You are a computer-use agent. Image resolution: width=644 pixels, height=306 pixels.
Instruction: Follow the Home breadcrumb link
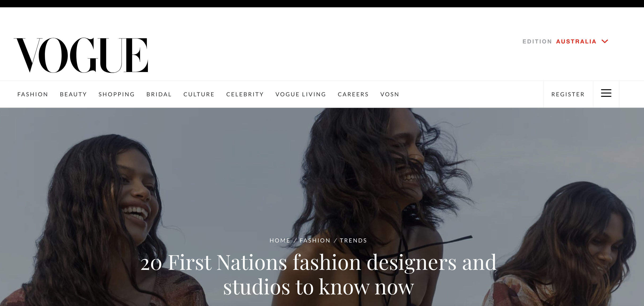pyautogui.click(x=280, y=241)
